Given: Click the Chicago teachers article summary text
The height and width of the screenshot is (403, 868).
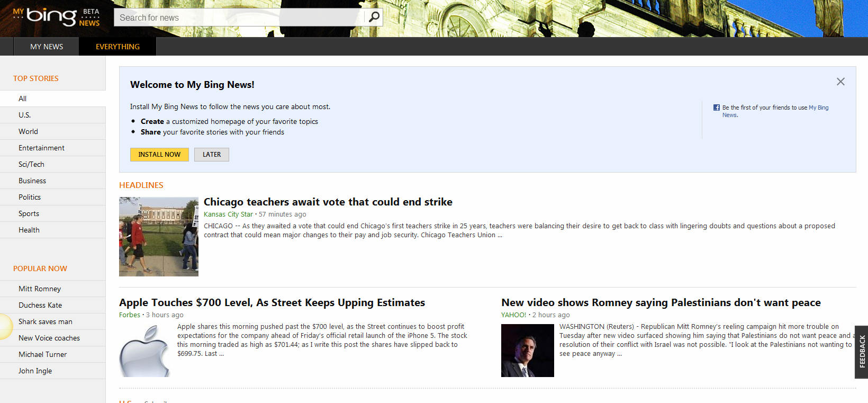Looking at the screenshot, I should (x=519, y=230).
